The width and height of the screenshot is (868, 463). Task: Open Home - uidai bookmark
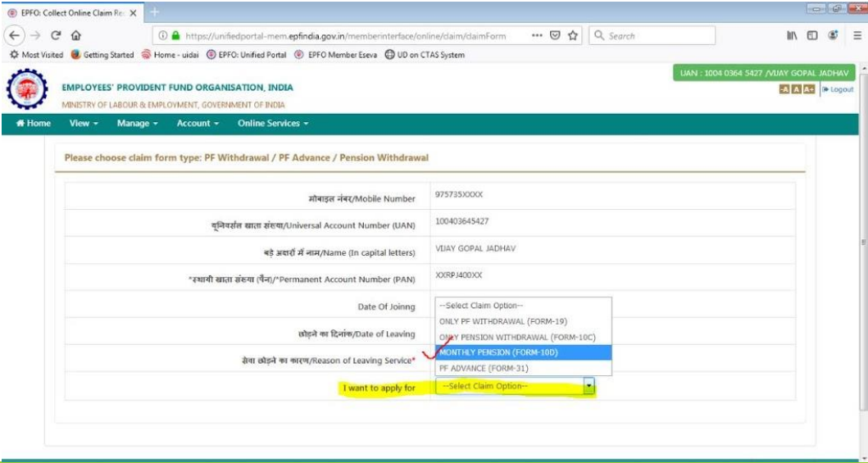pos(170,55)
